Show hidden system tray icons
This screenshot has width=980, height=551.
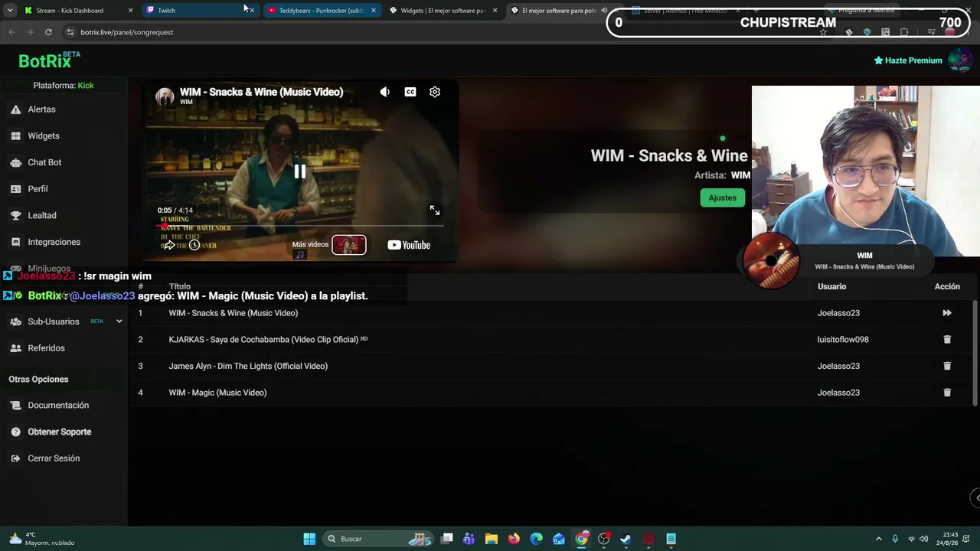point(878,539)
